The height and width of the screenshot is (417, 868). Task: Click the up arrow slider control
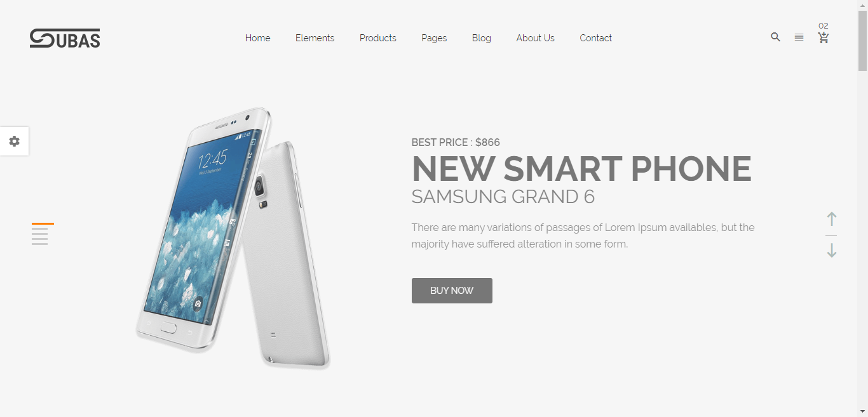coord(831,219)
